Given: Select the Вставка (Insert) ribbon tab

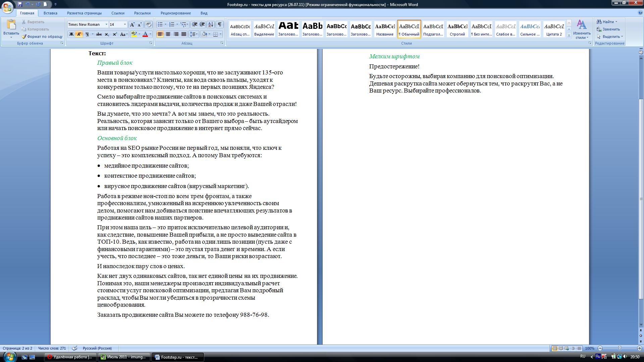Looking at the screenshot, I should [50, 13].
